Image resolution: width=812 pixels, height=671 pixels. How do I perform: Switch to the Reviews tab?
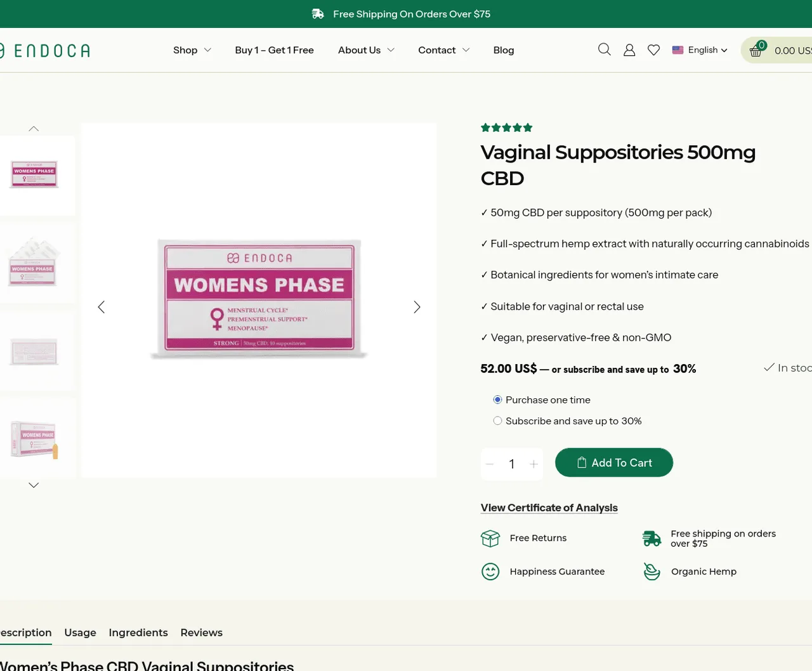pyautogui.click(x=201, y=632)
